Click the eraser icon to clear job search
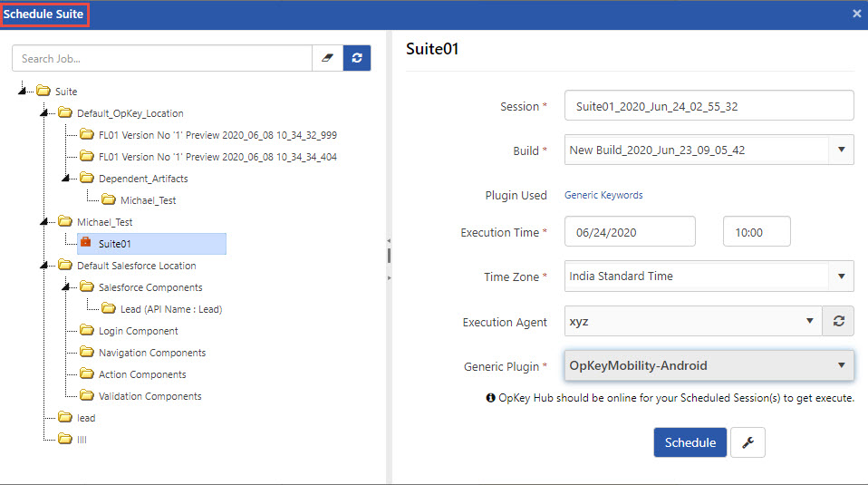 pos(327,58)
